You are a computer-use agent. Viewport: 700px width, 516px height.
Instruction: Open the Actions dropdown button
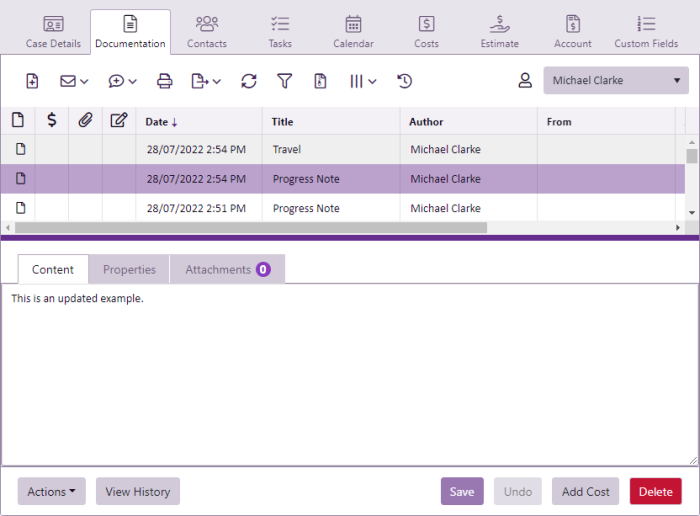click(x=51, y=491)
